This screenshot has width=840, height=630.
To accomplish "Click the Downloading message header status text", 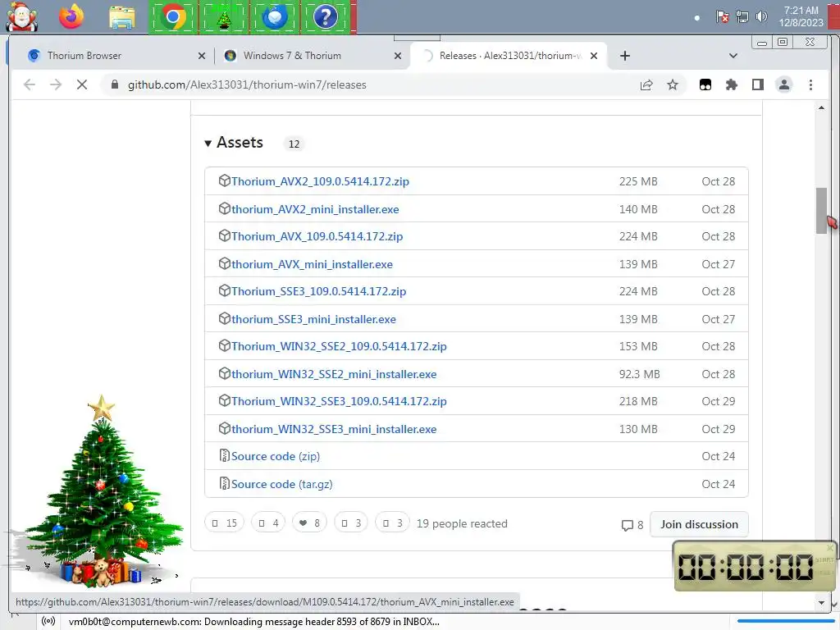I will point(254,622).
